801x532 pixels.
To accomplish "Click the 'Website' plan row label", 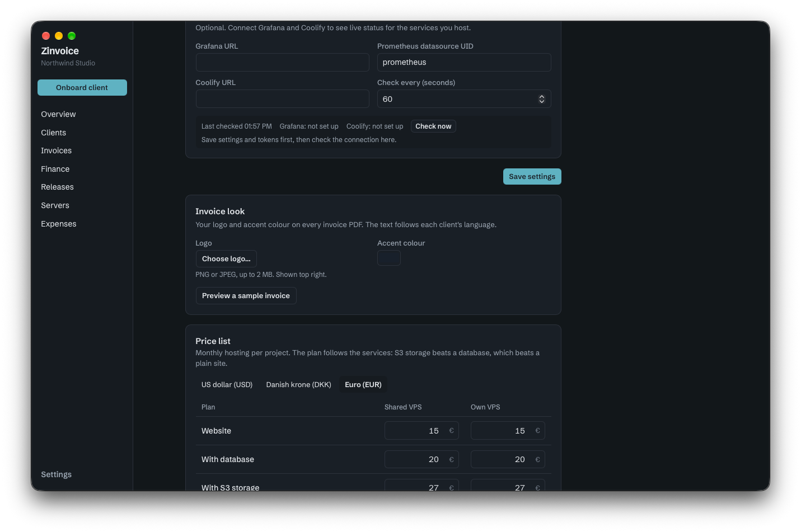I will click(216, 431).
